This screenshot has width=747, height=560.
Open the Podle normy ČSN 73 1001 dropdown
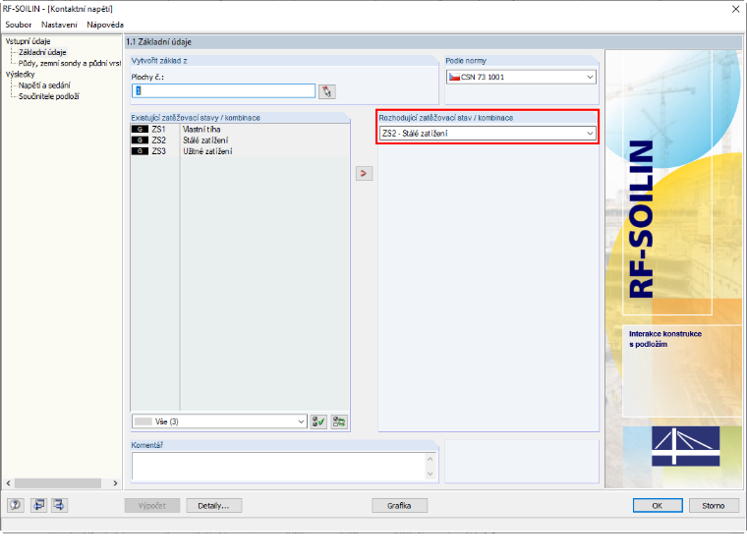point(521,77)
